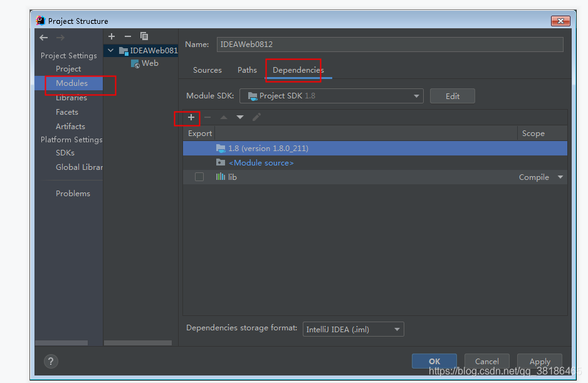Image resolution: width=588 pixels, height=383 pixels.
Task: Add a new module with plus icon
Action: [x=112, y=36]
